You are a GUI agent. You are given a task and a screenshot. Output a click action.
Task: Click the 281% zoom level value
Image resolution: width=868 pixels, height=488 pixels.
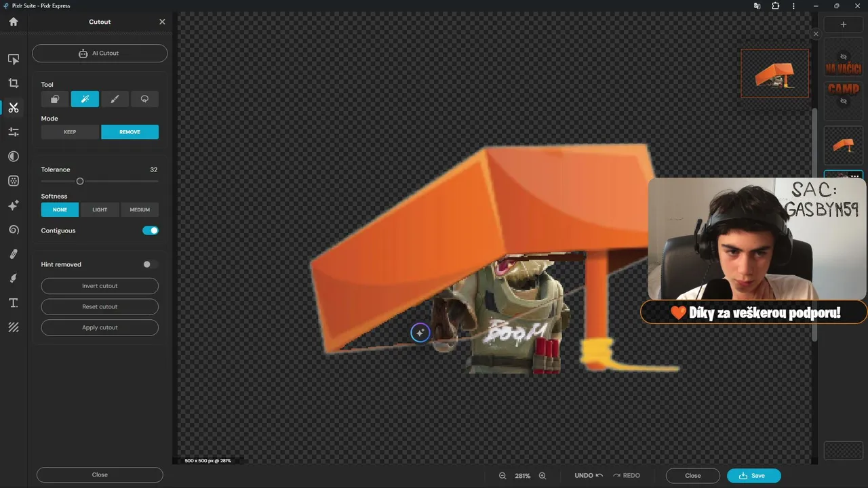[523, 476]
